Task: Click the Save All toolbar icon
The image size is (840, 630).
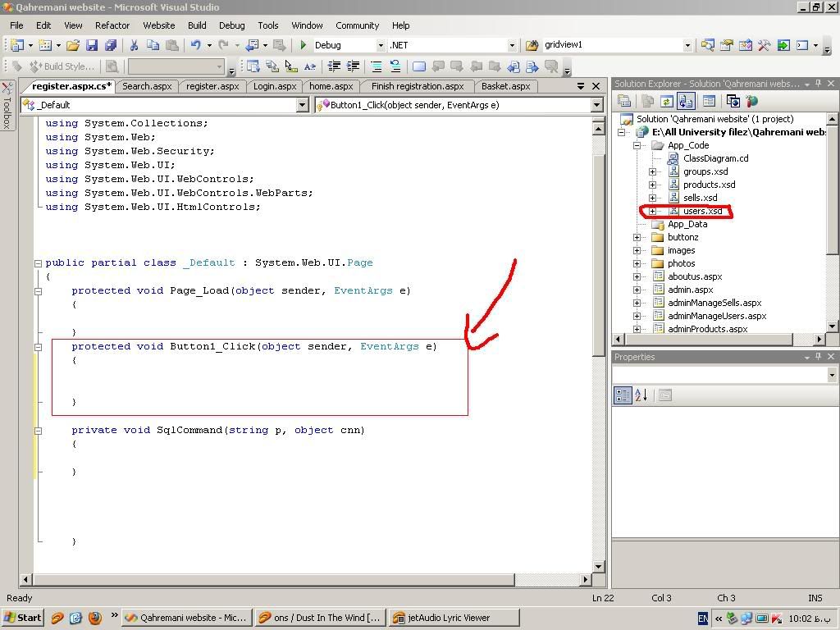Action: (111, 45)
